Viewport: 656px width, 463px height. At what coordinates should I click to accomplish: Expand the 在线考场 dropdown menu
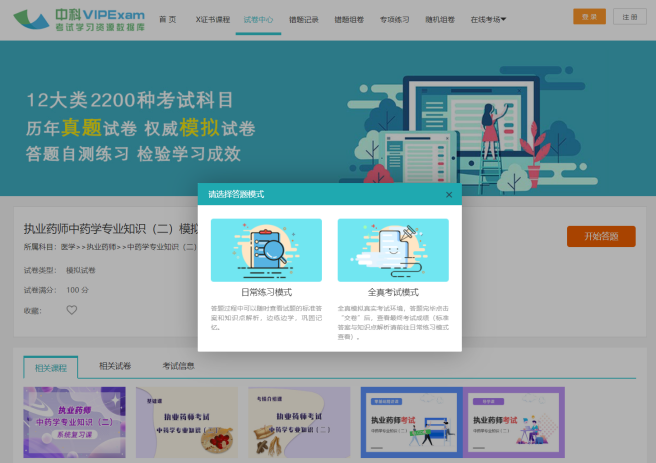click(487, 19)
